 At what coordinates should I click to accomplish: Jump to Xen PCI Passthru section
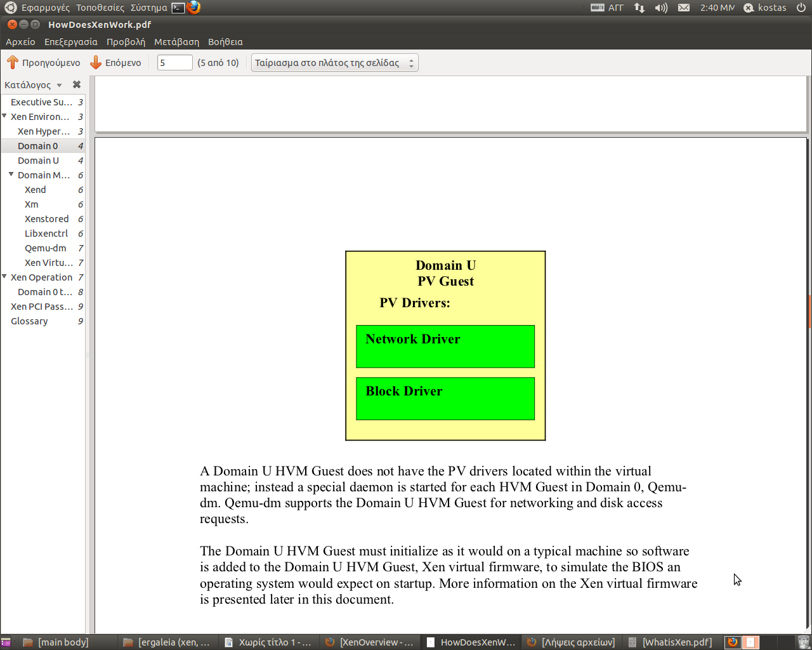click(x=43, y=307)
